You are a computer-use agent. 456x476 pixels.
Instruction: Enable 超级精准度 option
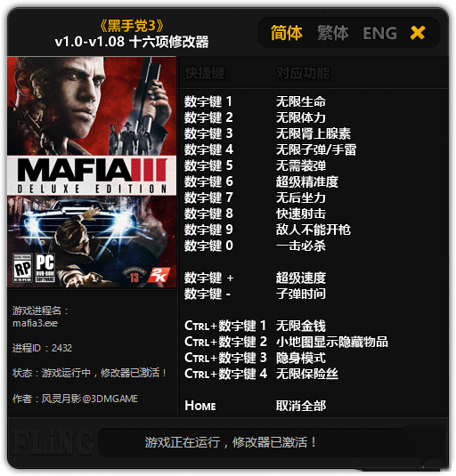(x=307, y=182)
